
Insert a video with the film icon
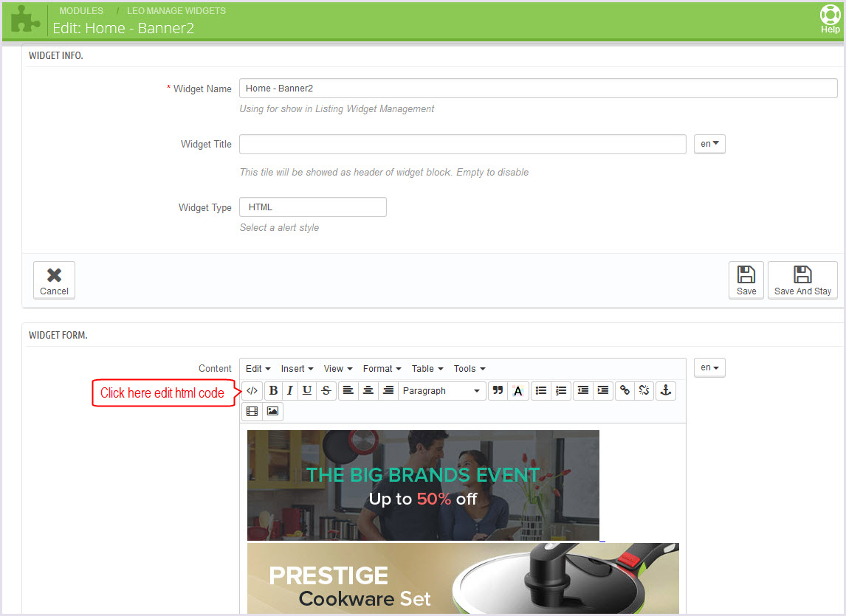[252, 412]
